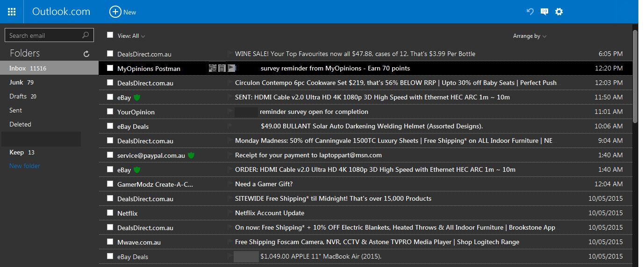Flag the APPLE MacBook Air message
The height and width of the screenshot is (267, 644).
[x=230, y=256]
